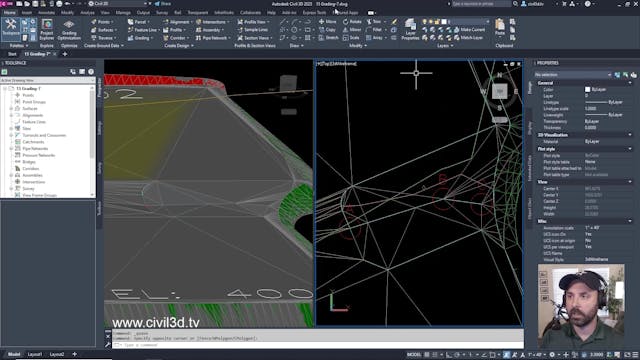Click the Points tree item icon
640x360 pixels.
click(x=18, y=95)
